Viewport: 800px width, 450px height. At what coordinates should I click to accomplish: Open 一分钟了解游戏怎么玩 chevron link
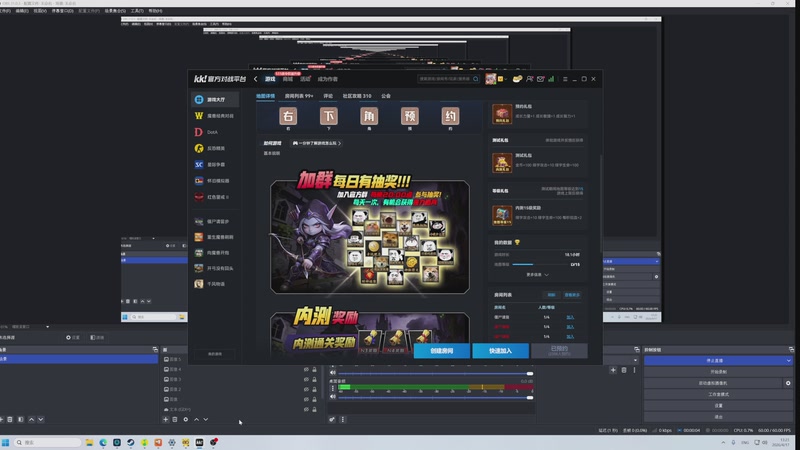click(x=317, y=143)
